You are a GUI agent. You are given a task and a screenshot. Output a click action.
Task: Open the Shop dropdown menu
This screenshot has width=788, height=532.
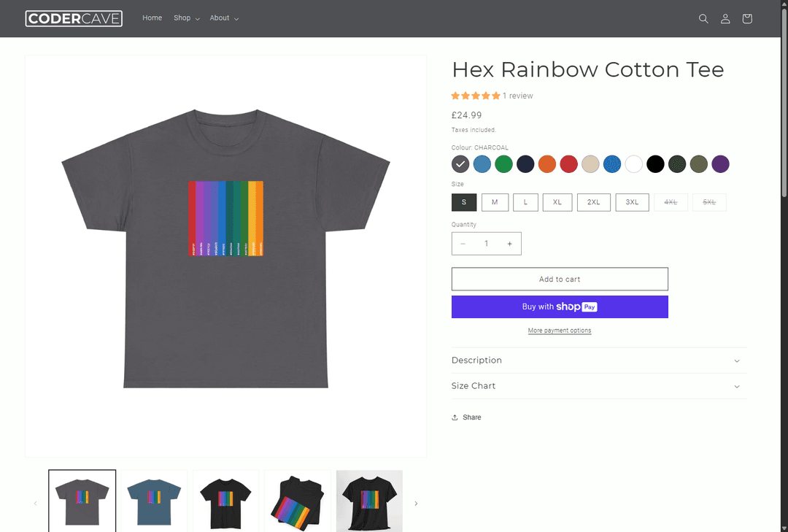pos(187,18)
